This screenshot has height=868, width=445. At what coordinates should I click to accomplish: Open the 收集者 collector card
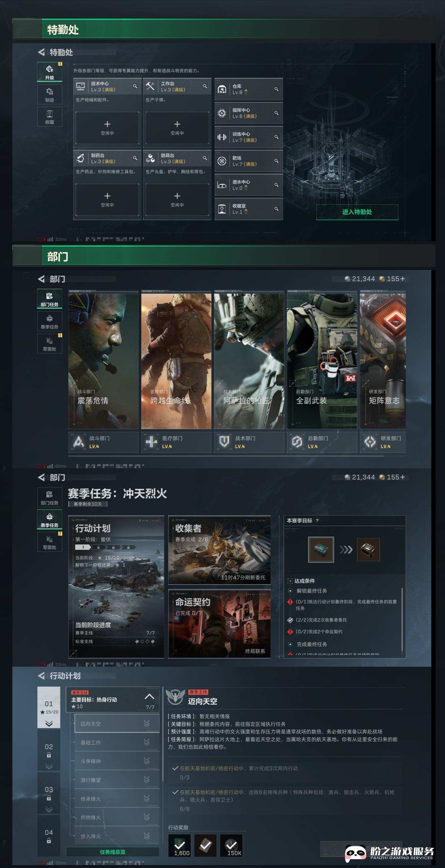point(220,550)
